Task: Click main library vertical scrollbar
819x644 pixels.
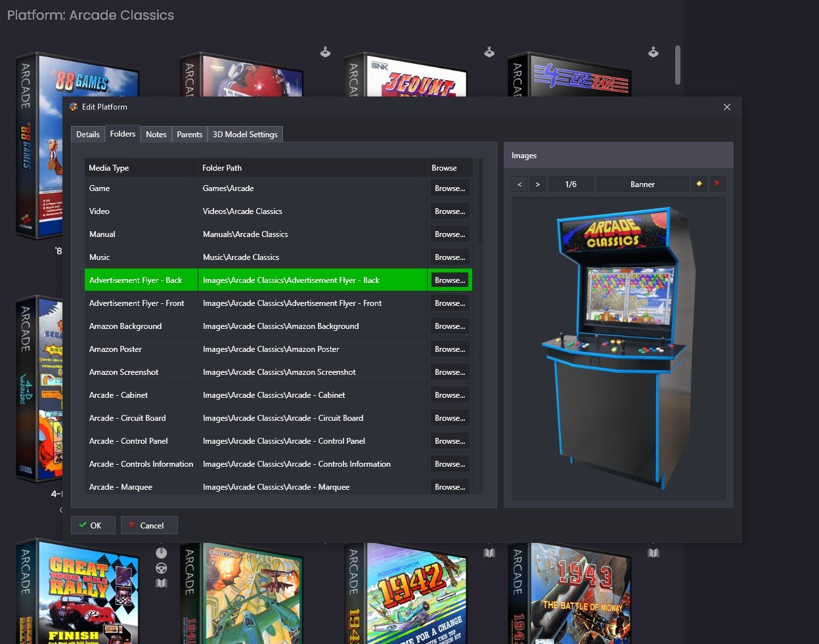Action: coord(677,65)
